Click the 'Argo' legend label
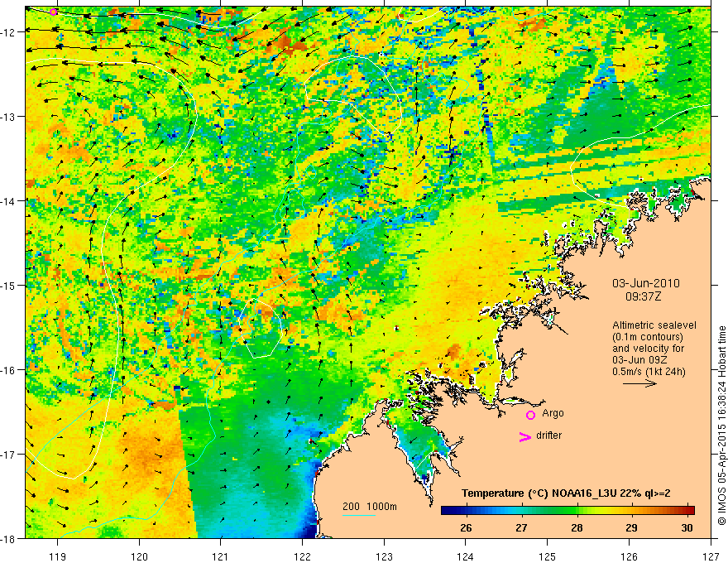Screen dimensions: 728x563 (x=553, y=413)
